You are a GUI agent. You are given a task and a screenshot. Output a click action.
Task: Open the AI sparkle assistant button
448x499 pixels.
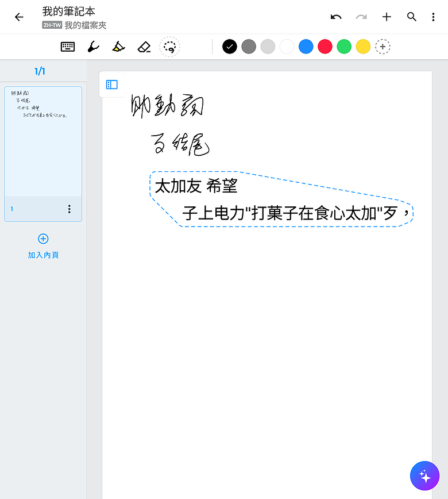(424, 476)
